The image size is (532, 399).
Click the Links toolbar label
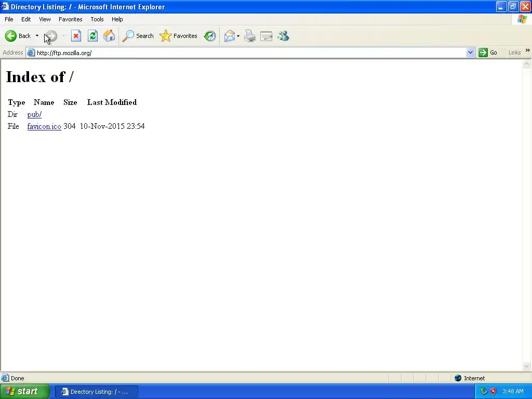[514, 52]
